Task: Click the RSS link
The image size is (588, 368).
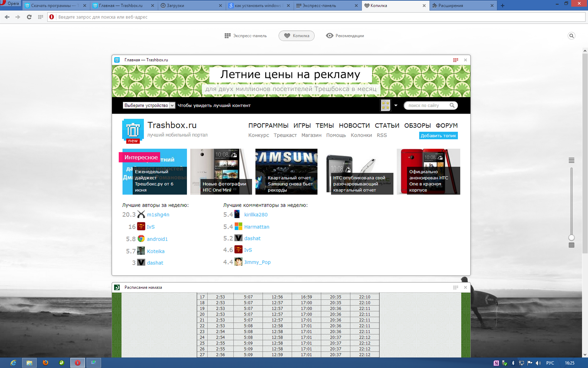Action: [x=382, y=135]
